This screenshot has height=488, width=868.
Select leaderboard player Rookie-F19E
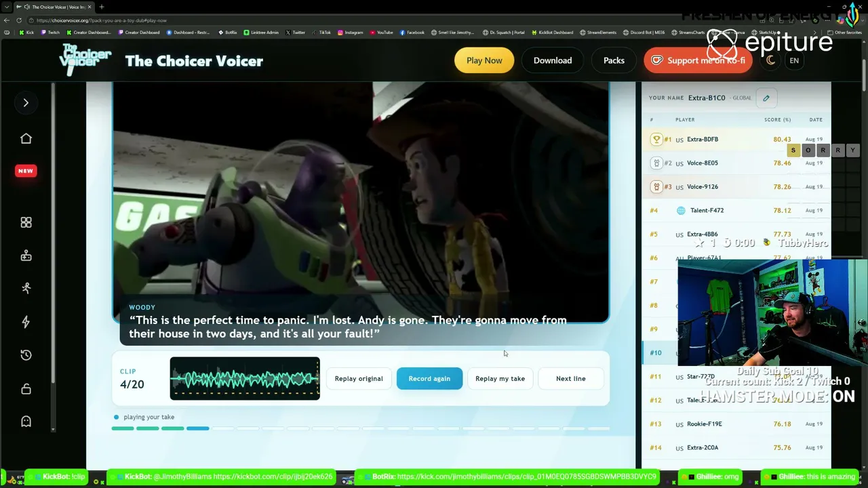705,424
